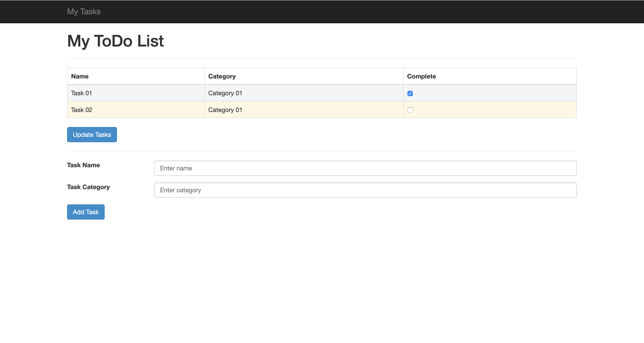Mark Task 02 as complete

(x=410, y=110)
